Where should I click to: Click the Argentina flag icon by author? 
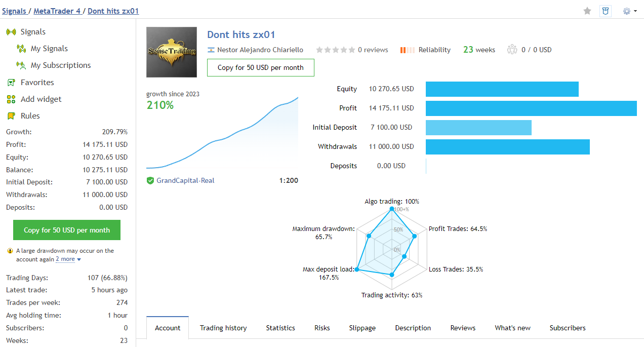click(x=211, y=50)
